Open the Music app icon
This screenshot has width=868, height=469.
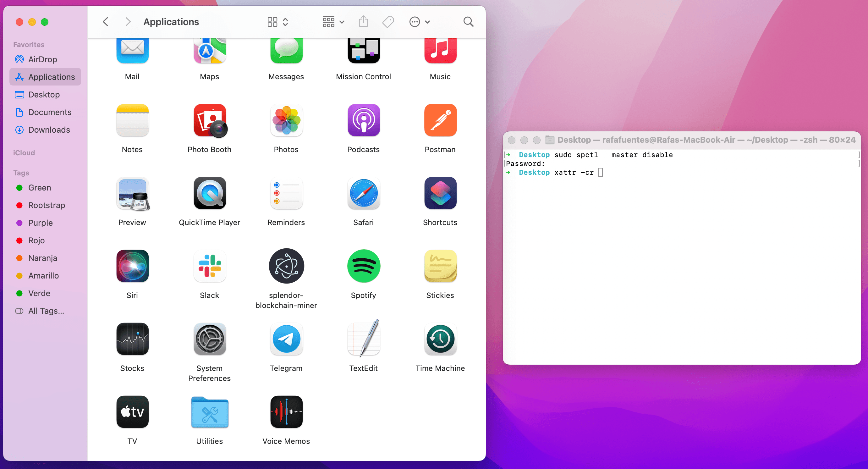tap(440, 51)
